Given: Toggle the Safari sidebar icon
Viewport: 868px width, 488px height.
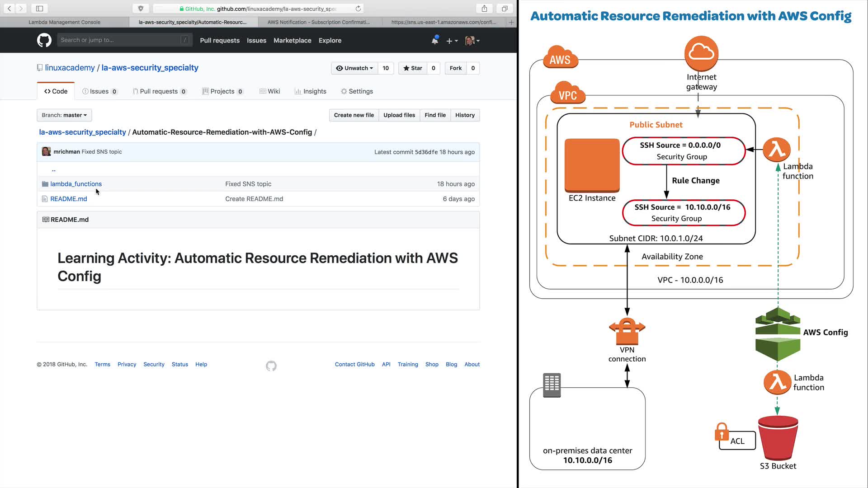Looking at the screenshot, I should coord(39,9).
